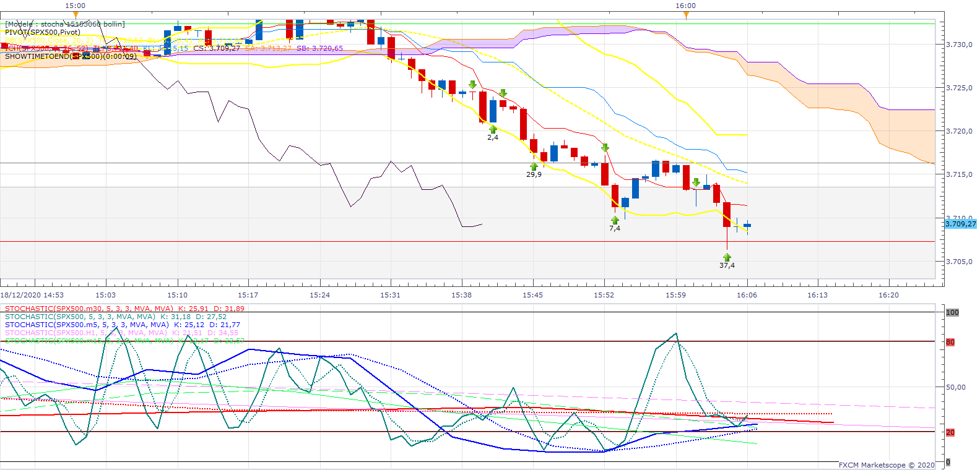Click the orange triangle marker under 15:00
The height and width of the screenshot is (470, 980).
click(76, 15)
